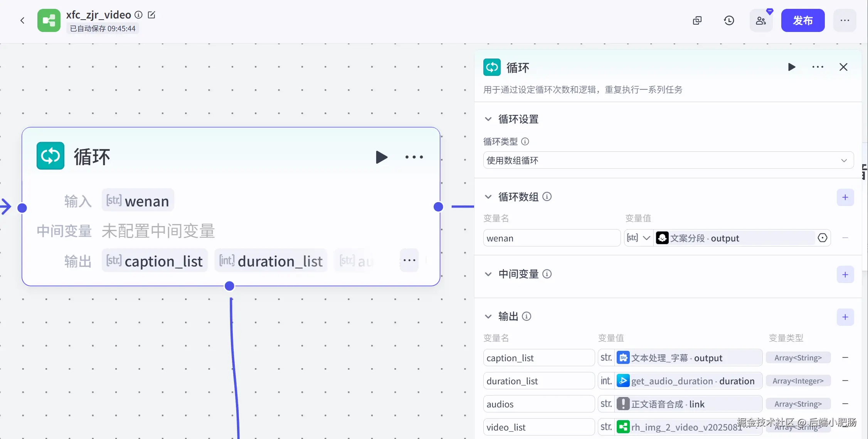Run loop from side panel play icon

click(x=792, y=67)
